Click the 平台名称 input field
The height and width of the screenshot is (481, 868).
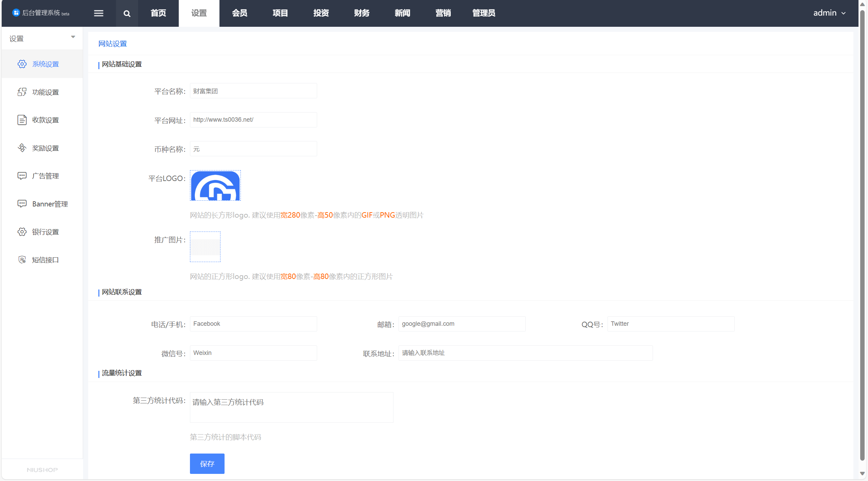pyautogui.click(x=253, y=91)
